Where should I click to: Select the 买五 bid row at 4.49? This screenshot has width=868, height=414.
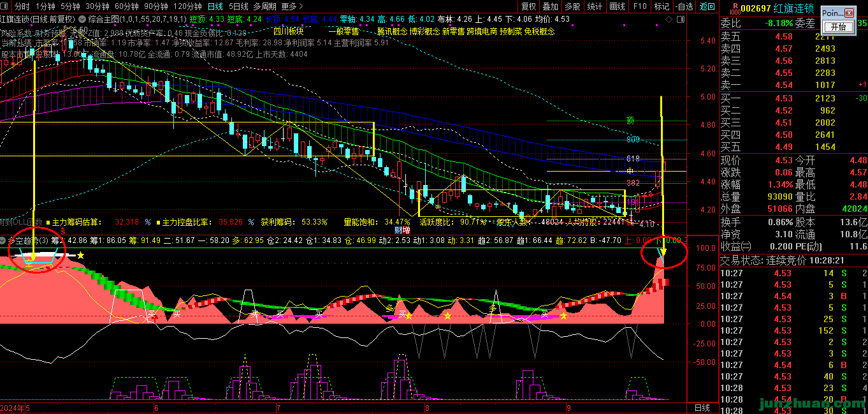tap(793, 147)
